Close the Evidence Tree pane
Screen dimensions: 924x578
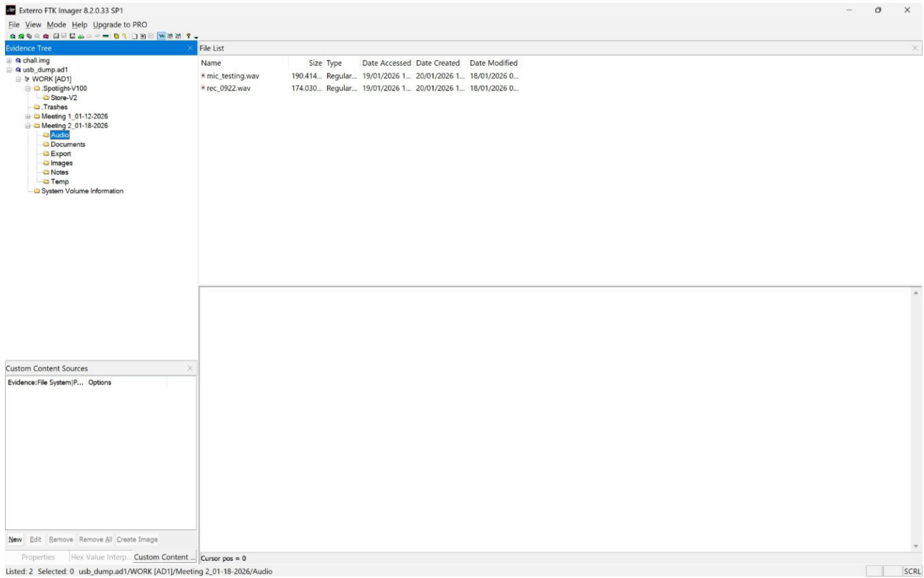pyautogui.click(x=190, y=48)
